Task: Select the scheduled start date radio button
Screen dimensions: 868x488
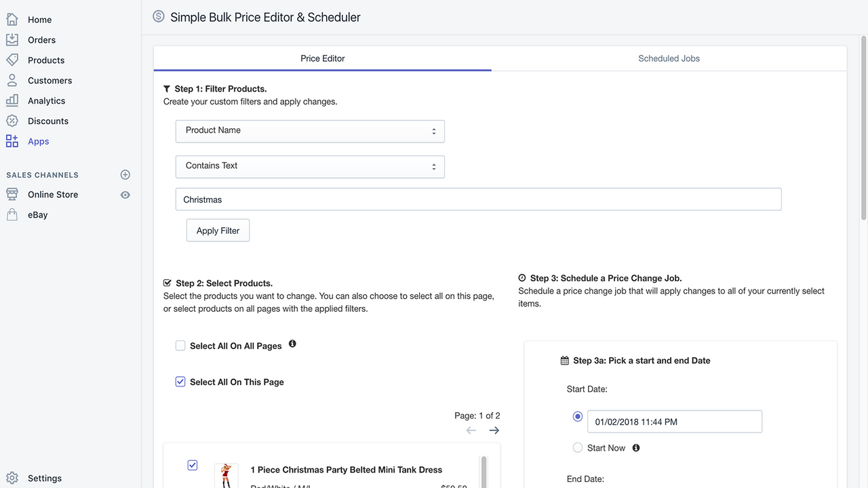Action: [578, 416]
